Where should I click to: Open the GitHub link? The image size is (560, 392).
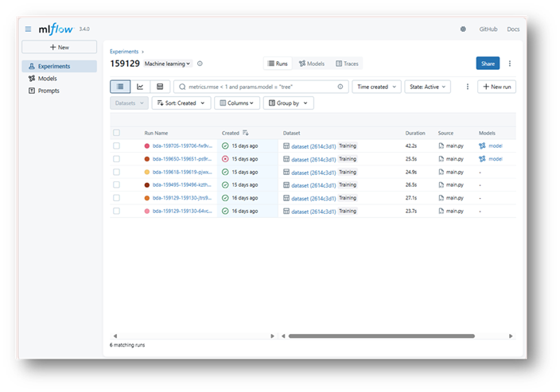pyautogui.click(x=488, y=29)
